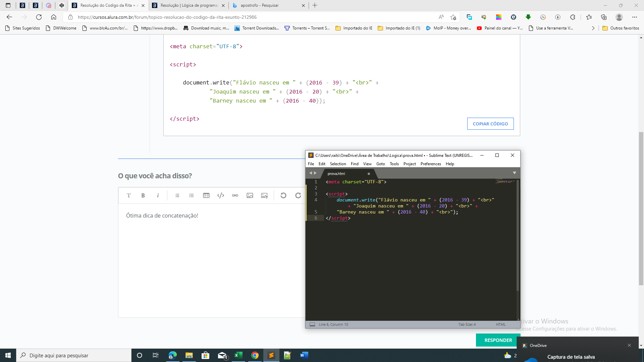Submit reply with RESPONDER button
The image size is (644, 362).
click(x=498, y=340)
